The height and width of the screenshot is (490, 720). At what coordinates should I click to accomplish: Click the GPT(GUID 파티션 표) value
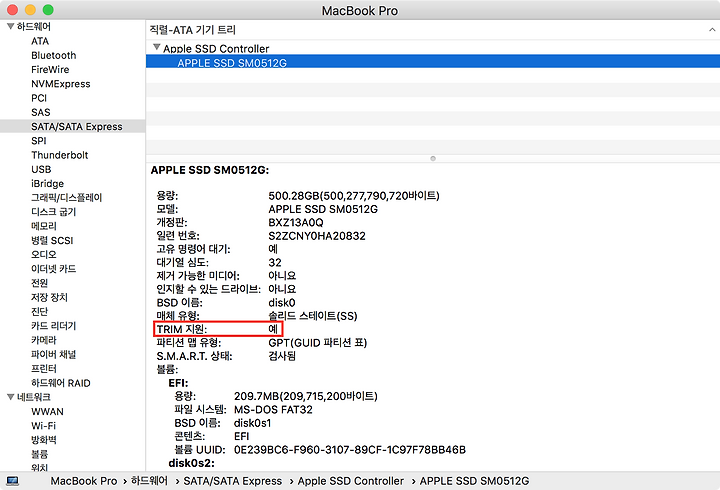tap(317, 343)
